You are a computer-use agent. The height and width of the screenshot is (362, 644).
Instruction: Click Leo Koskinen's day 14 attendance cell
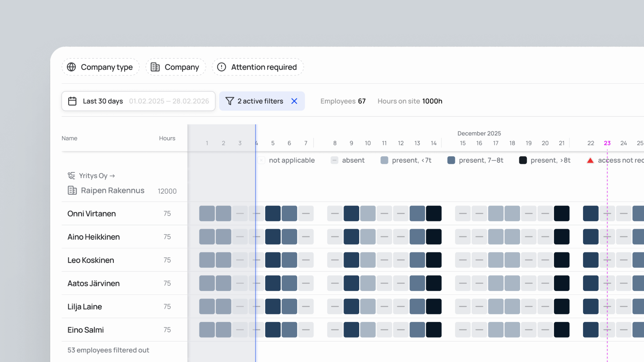434,260
